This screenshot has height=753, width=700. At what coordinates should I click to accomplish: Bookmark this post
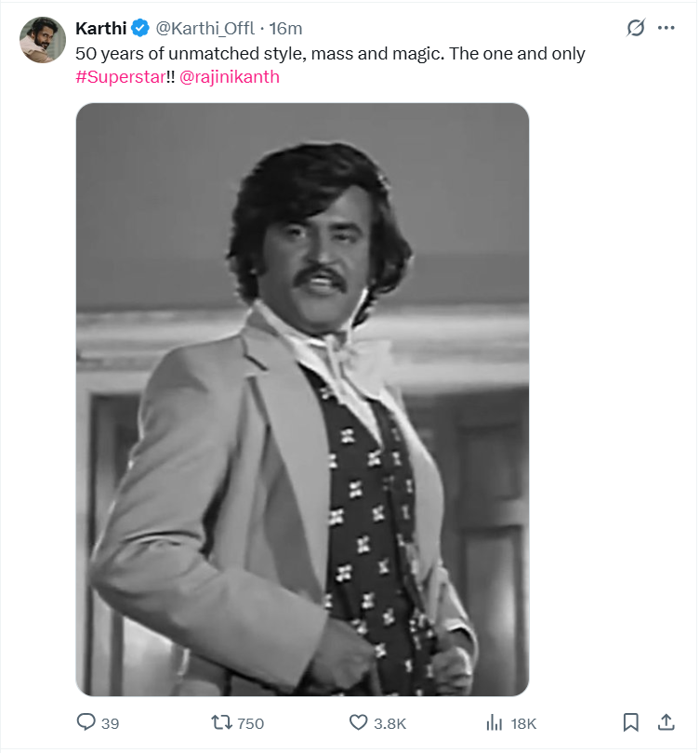630,722
